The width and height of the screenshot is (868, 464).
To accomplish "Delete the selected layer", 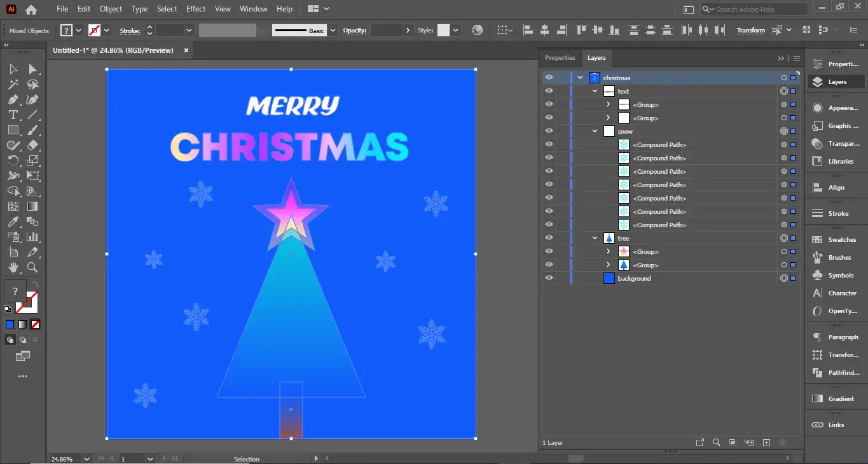I will [x=782, y=442].
